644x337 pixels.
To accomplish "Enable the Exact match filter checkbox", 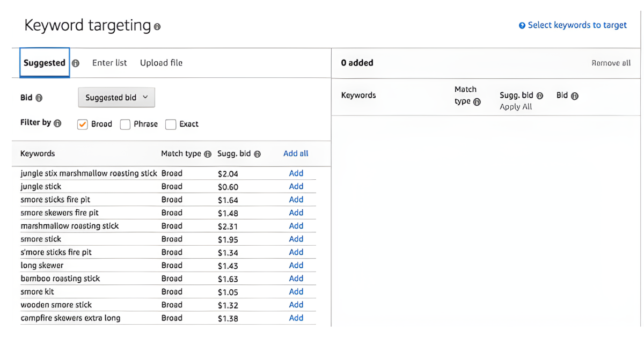I will click(171, 124).
